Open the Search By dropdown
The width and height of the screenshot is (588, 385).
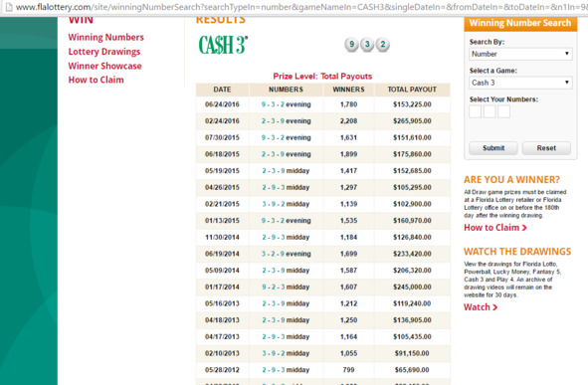[x=520, y=54]
